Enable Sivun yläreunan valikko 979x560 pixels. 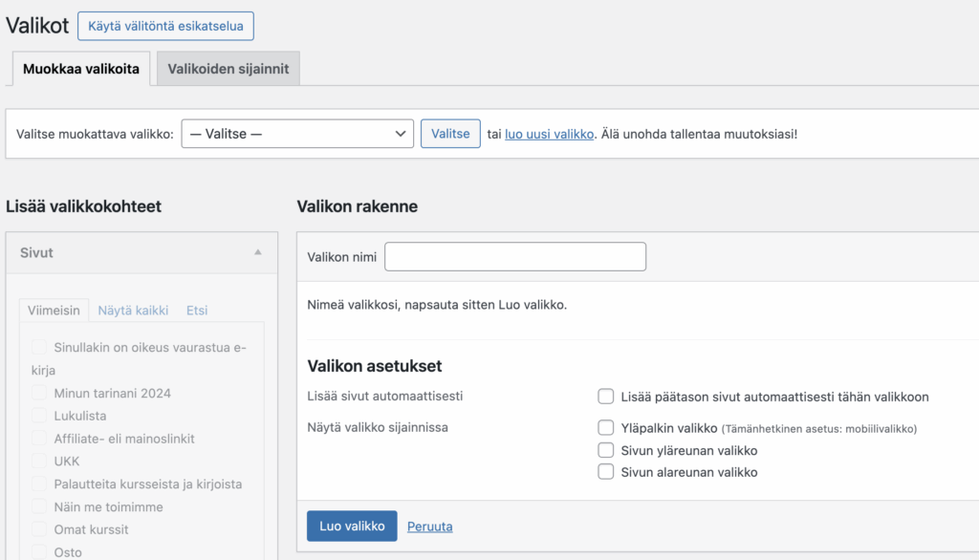pos(605,449)
